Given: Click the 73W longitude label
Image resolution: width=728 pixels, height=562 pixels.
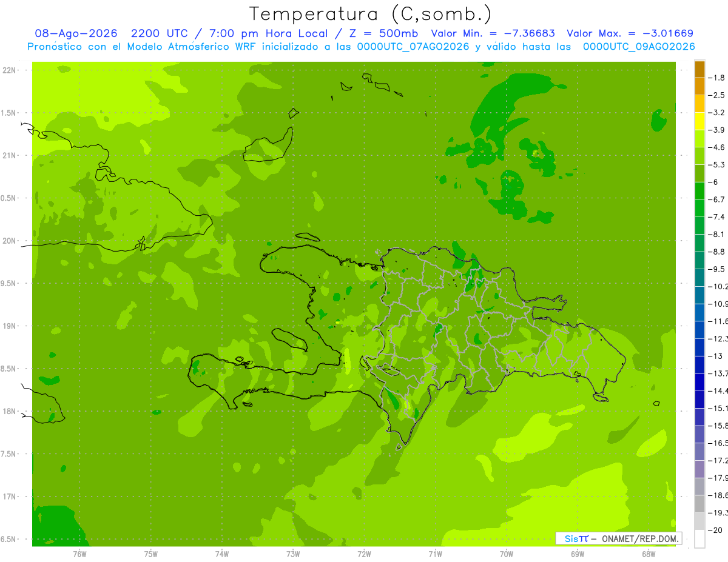Looking at the screenshot, I should tap(293, 554).
